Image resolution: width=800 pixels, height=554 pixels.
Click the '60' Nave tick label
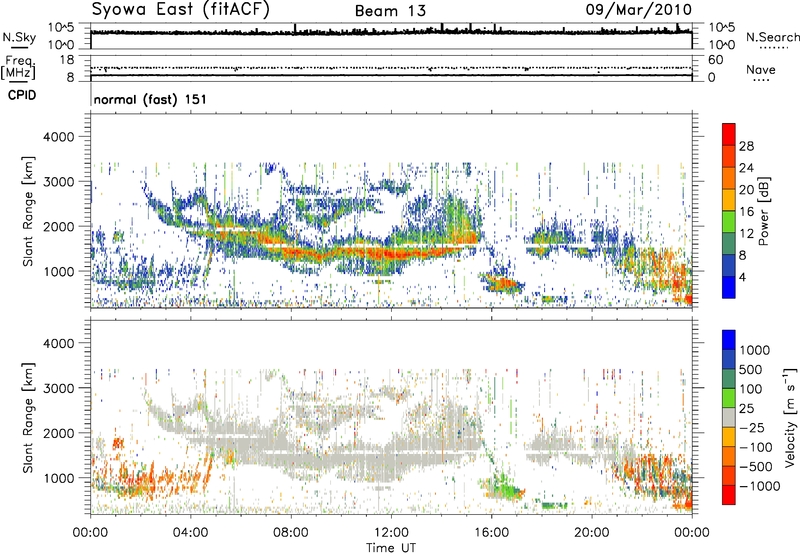point(715,60)
